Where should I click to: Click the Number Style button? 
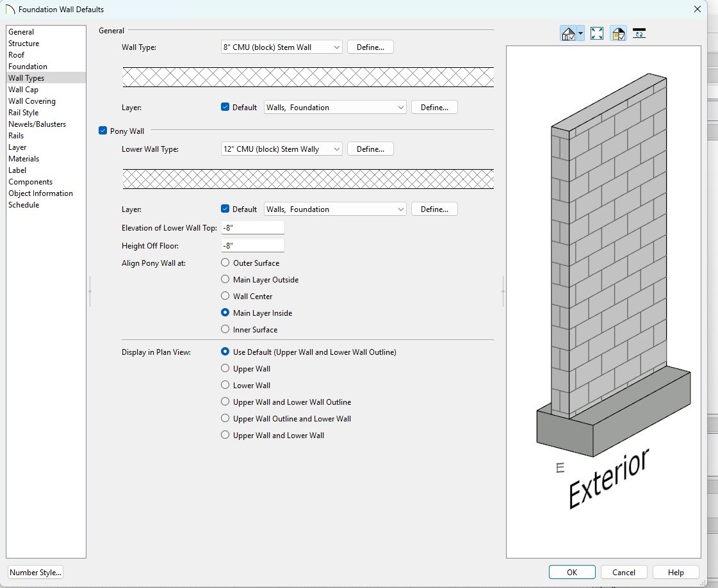tap(35, 573)
